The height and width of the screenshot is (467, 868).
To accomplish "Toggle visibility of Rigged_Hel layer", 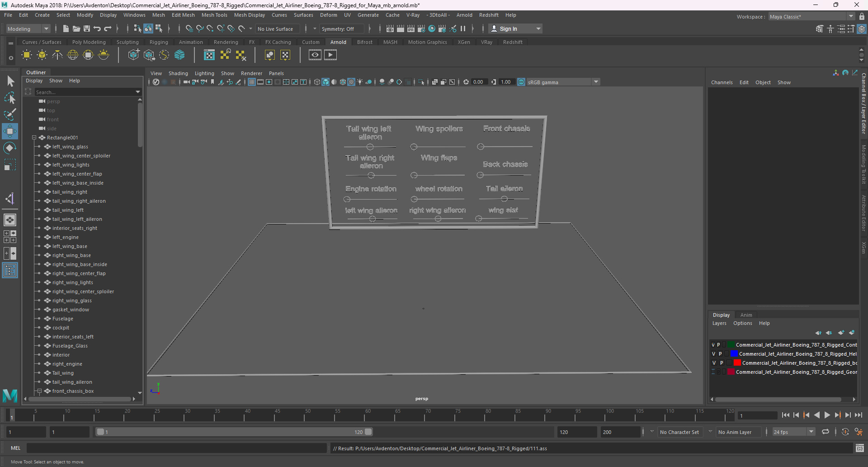I will click(714, 354).
